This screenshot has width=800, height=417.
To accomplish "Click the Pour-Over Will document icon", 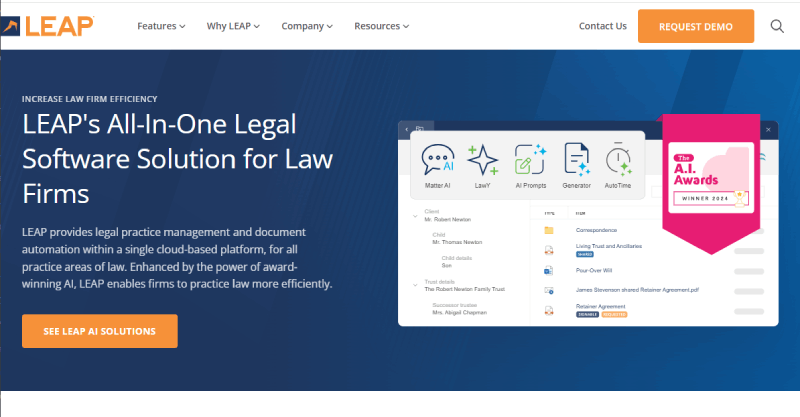I will [549, 270].
